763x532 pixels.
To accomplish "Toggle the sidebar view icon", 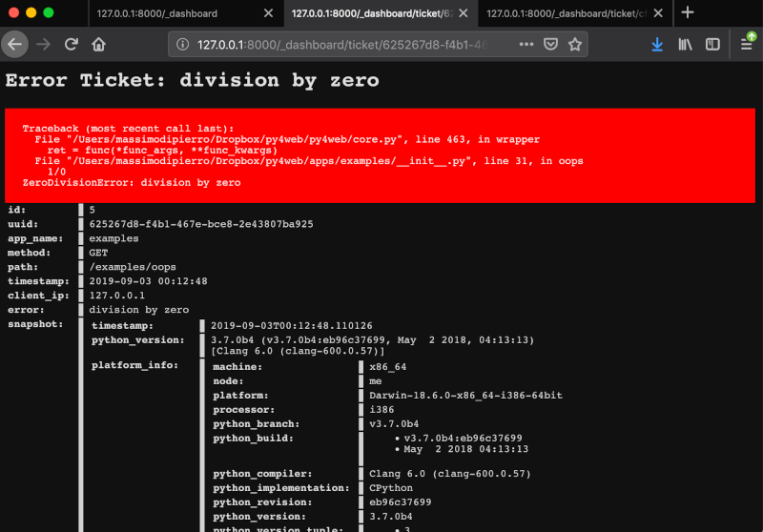I will (x=712, y=45).
